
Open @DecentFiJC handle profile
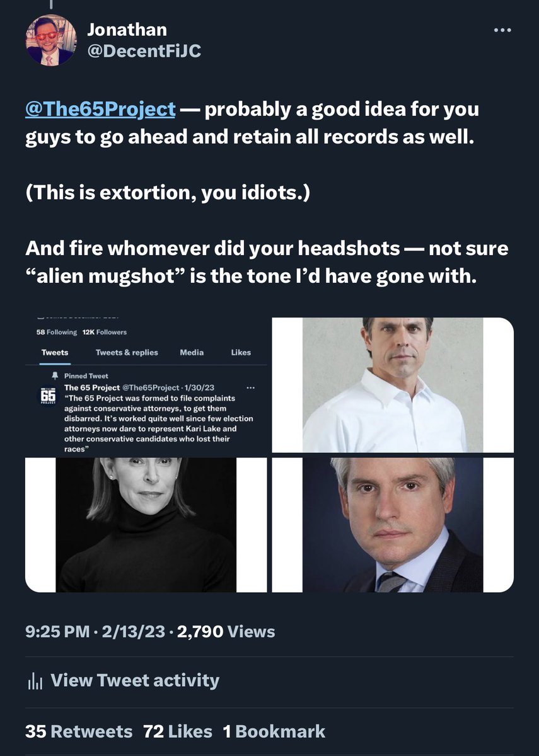tap(144, 51)
